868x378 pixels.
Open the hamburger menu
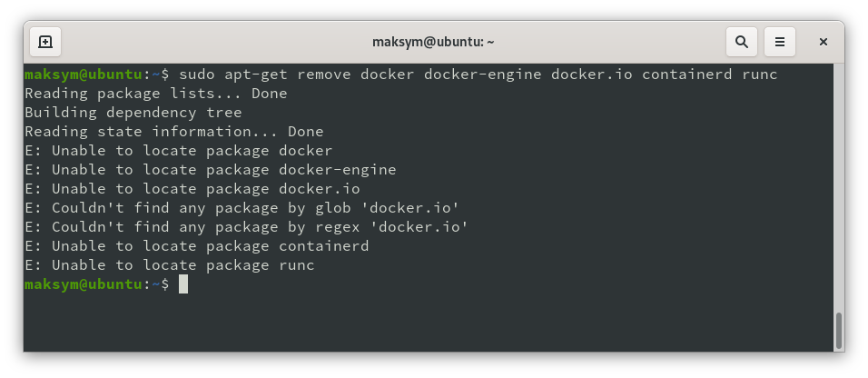780,42
